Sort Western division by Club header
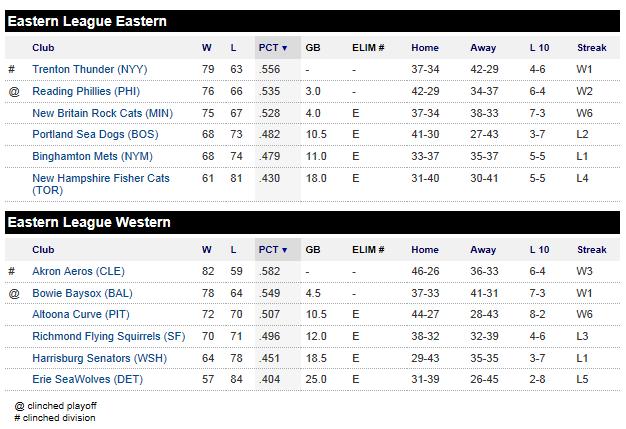626x429 pixels. tap(43, 249)
